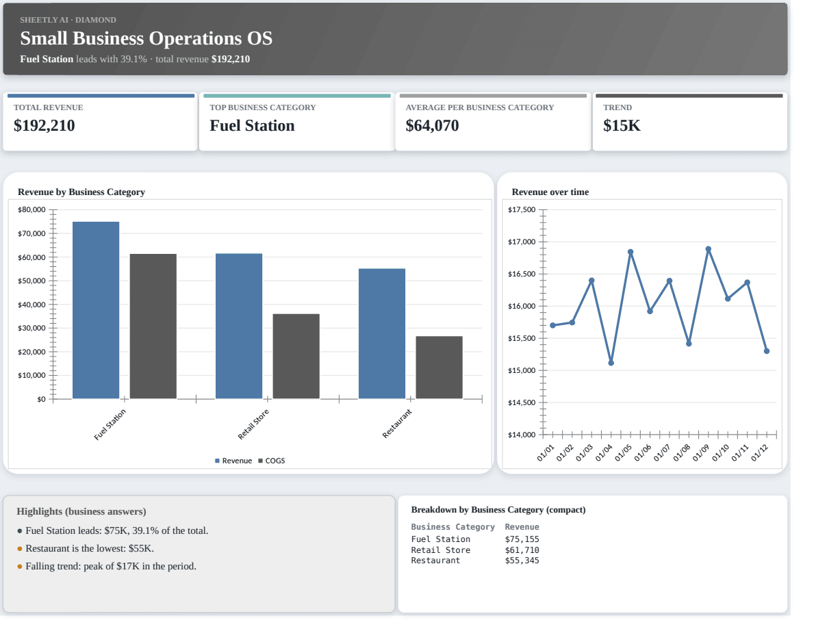The height and width of the screenshot is (631, 840).
Task: Click the Trend card value $15K
Action: click(x=622, y=126)
